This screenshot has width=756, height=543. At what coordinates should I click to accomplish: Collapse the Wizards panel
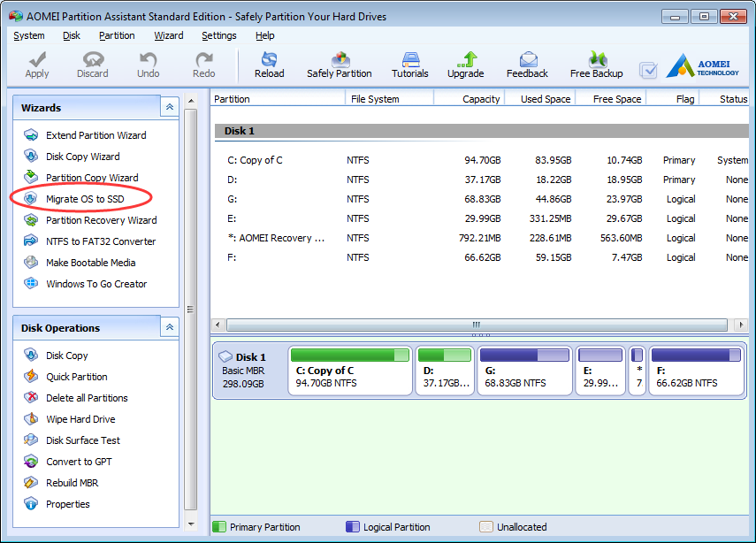pyautogui.click(x=170, y=107)
